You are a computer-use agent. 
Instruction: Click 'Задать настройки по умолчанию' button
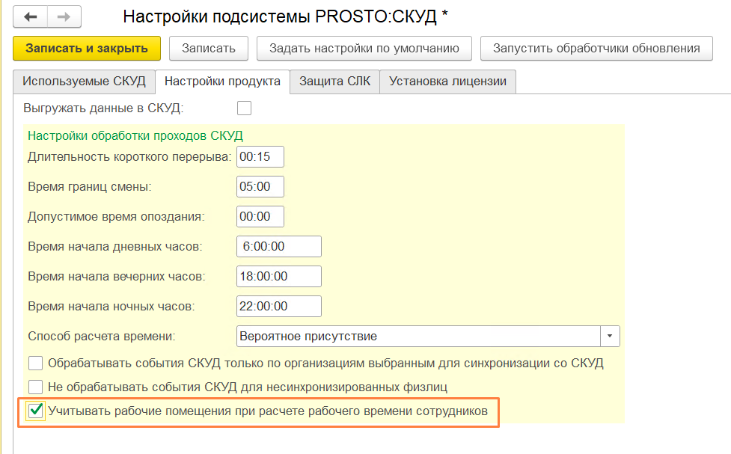[x=363, y=48]
